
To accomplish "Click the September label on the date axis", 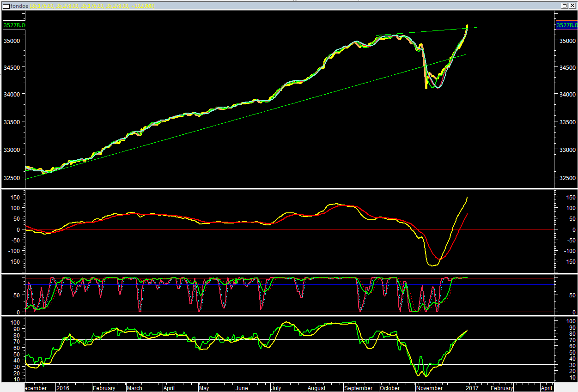I will (x=359, y=388).
